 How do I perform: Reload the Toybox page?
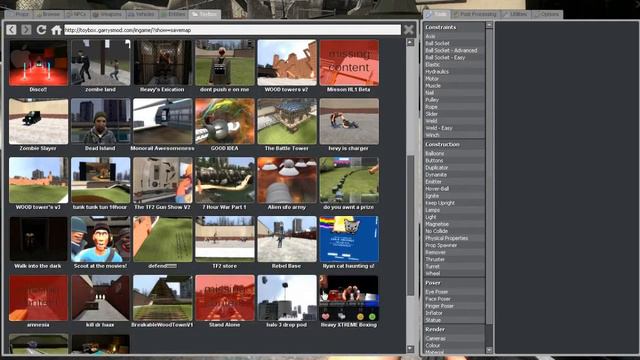(41, 29)
